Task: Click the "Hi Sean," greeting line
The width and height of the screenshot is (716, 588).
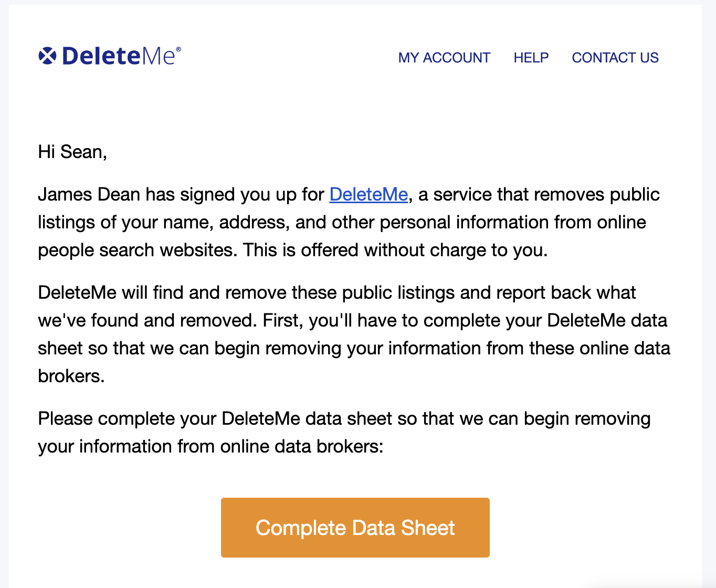Action: pos(72,152)
